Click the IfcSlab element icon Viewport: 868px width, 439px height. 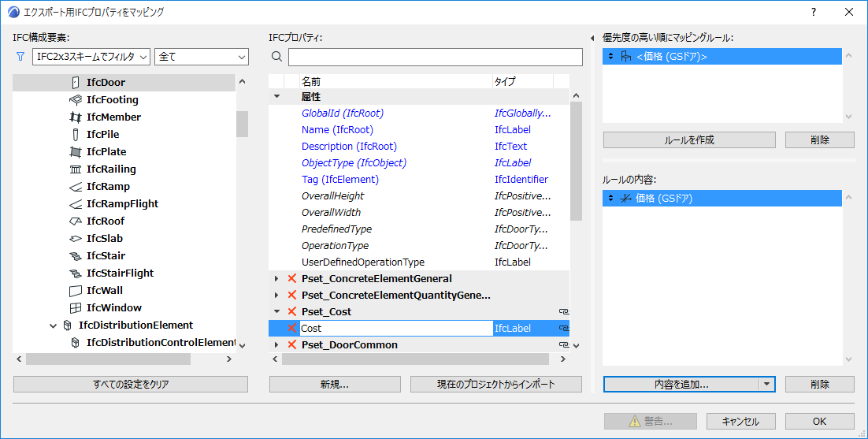[x=76, y=239]
